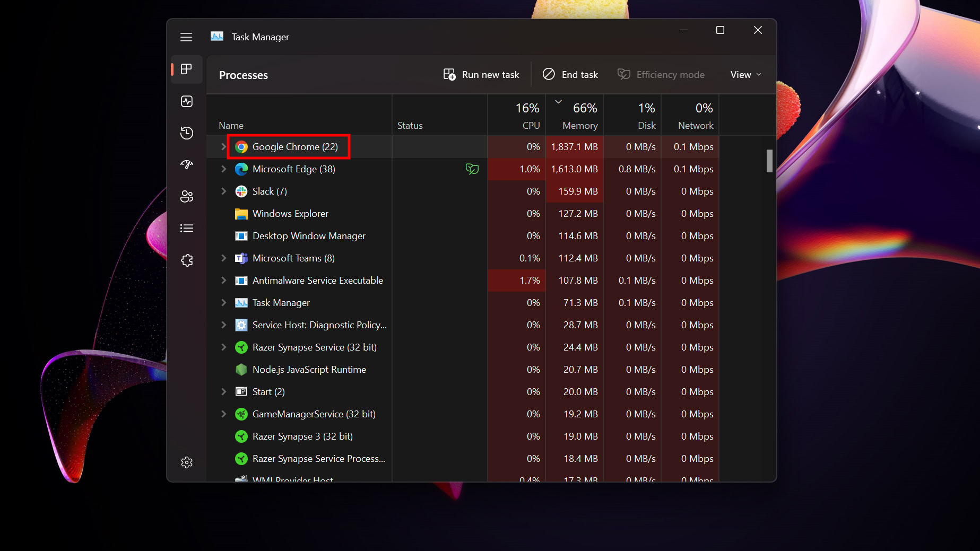Viewport: 980px width, 551px height.
Task: Open Task Manager settings gear
Action: tap(187, 462)
